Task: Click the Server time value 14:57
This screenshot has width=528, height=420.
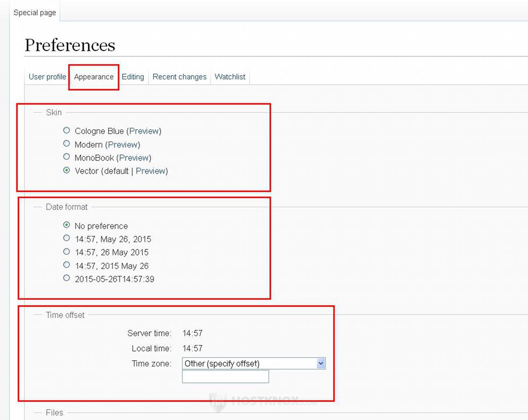Action: click(x=192, y=333)
